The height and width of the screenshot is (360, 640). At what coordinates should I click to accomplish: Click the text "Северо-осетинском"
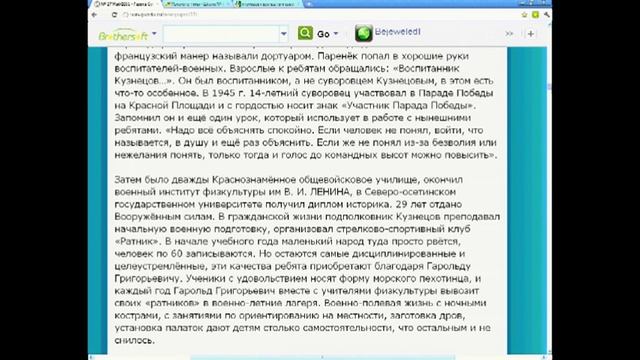pos(410,192)
